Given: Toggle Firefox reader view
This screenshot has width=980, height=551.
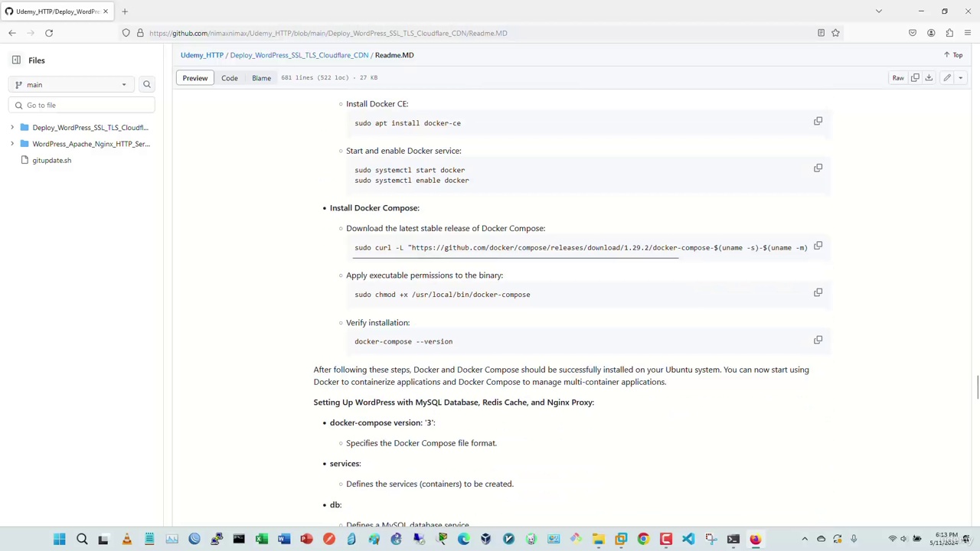Looking at the screenshot, I should click(x=821, y=33).
